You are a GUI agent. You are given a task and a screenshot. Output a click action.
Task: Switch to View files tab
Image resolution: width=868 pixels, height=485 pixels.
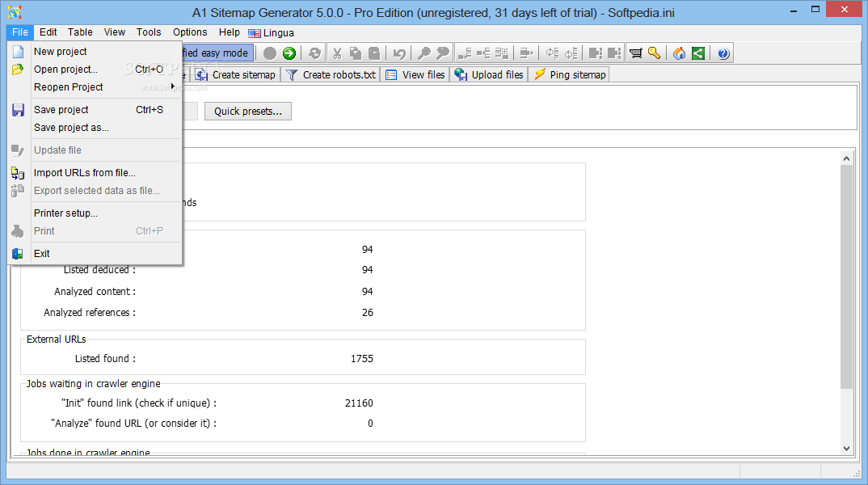point(415,74)
